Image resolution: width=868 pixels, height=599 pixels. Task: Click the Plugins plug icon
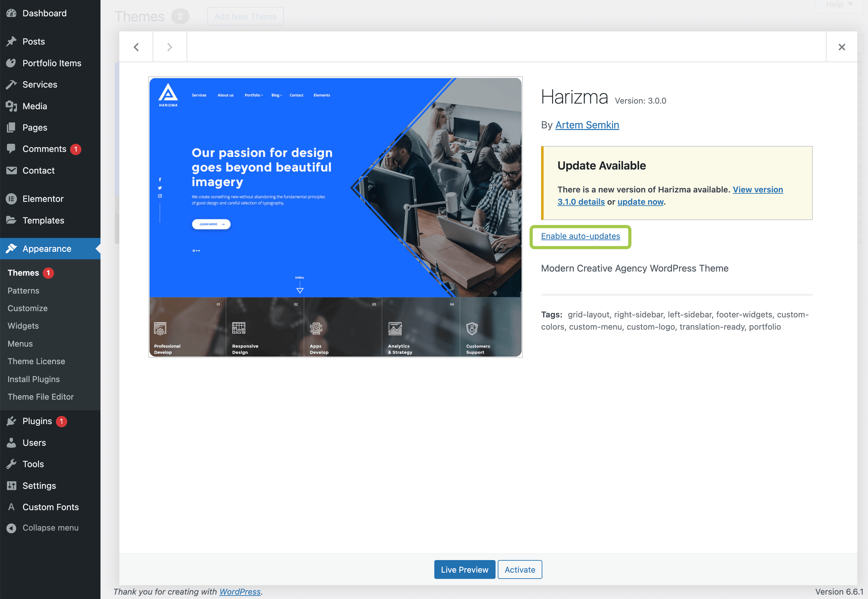(11, 421)
